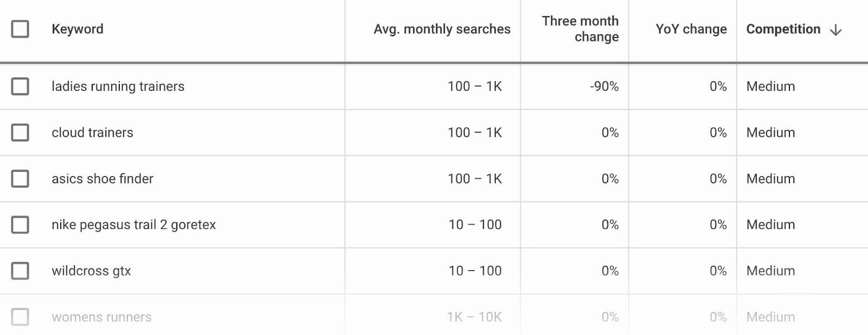Click the Competition sort descending arrow
This screenshot has height=335, width=868.
836,30
